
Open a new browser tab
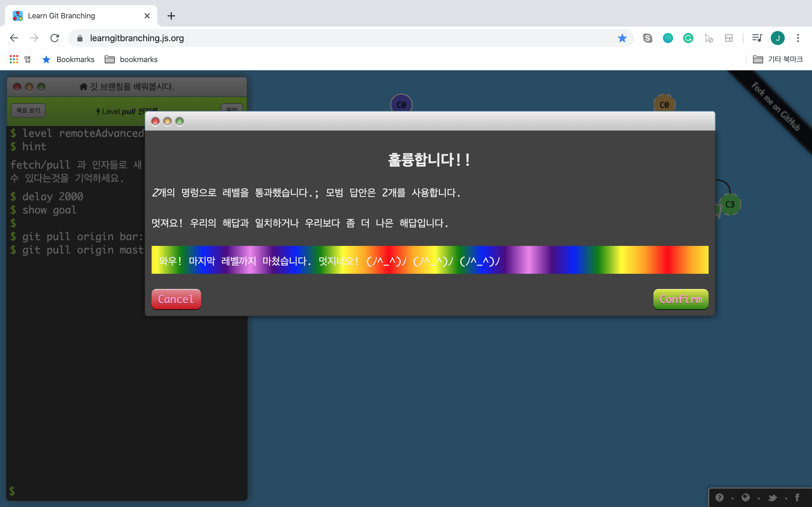[x=171, y=16]
